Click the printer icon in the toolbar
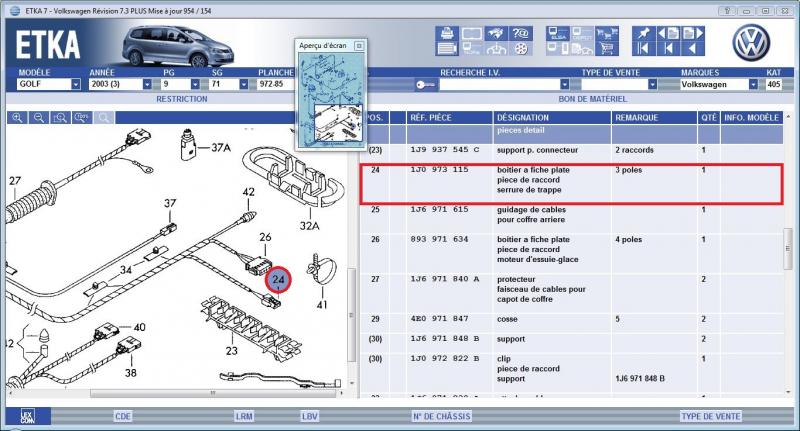Viewport: 800px width, 431px height. click(x=447, y=34)
